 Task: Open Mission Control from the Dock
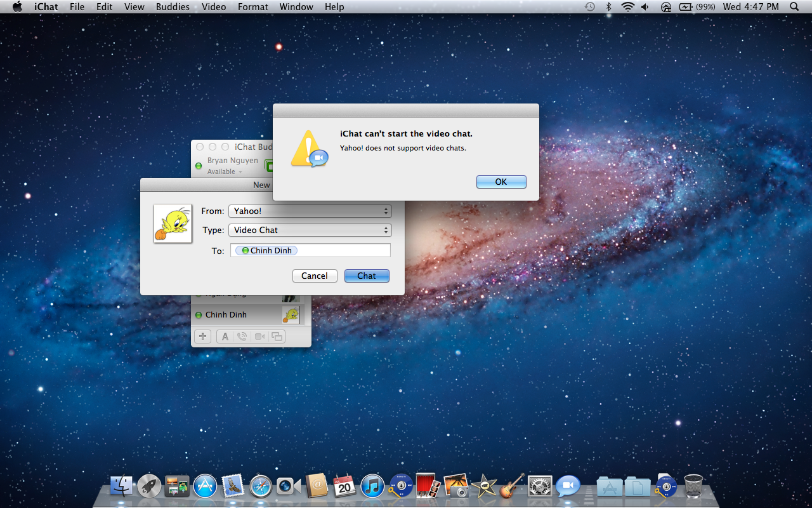click(177, 486)
